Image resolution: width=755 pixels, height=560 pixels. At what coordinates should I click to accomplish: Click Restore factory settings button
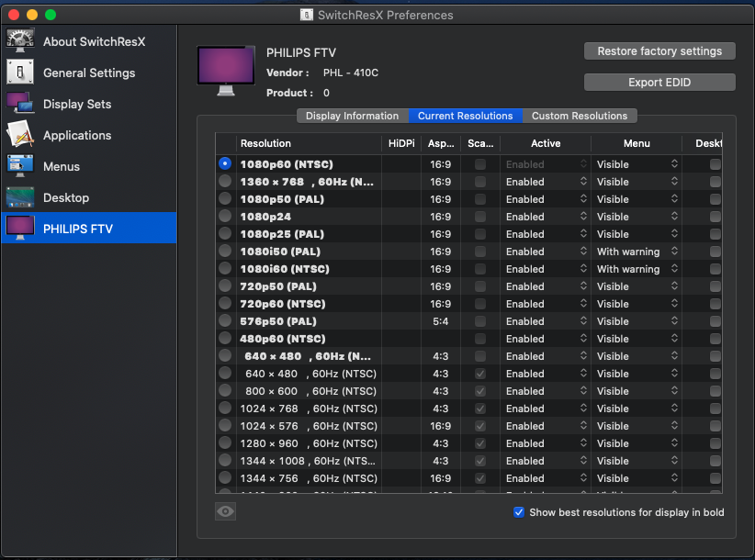[x=659, y=51]
